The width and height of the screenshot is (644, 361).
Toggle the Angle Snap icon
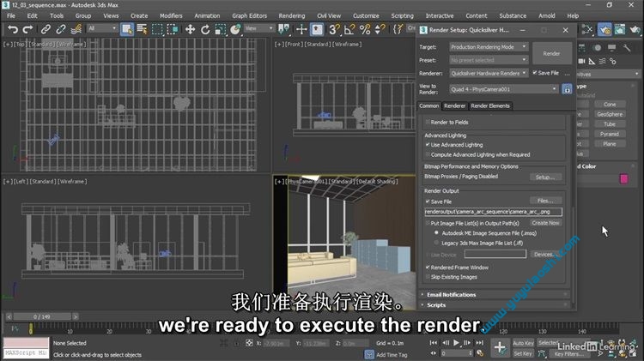[349, 29]
